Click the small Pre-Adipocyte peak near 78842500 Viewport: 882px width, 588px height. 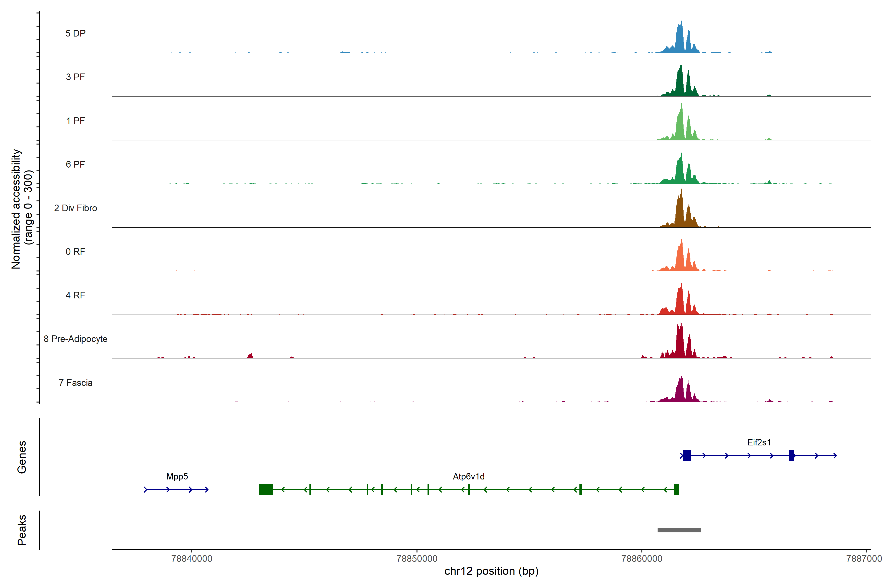[x=250, y=356]
